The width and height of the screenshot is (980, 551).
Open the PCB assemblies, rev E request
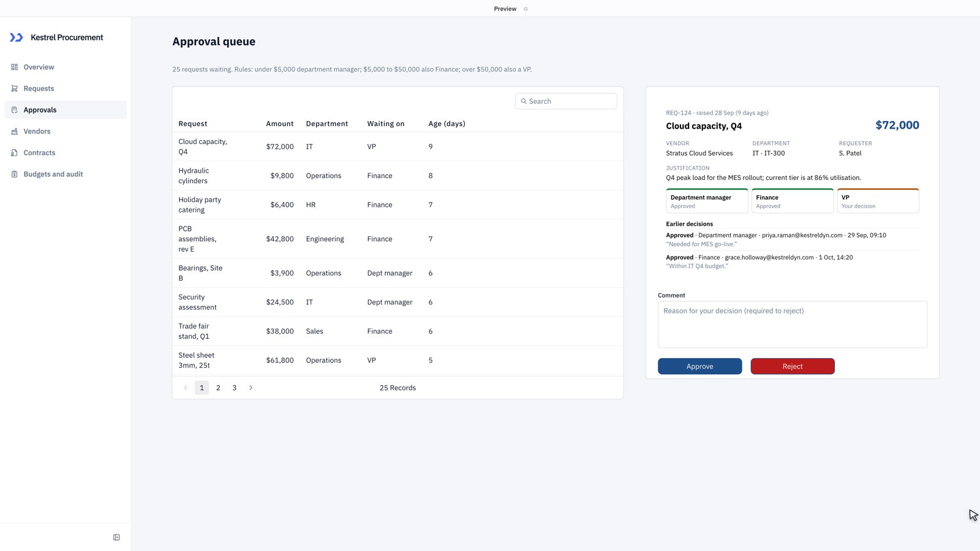pyautogui.click(x=398, y=239)
